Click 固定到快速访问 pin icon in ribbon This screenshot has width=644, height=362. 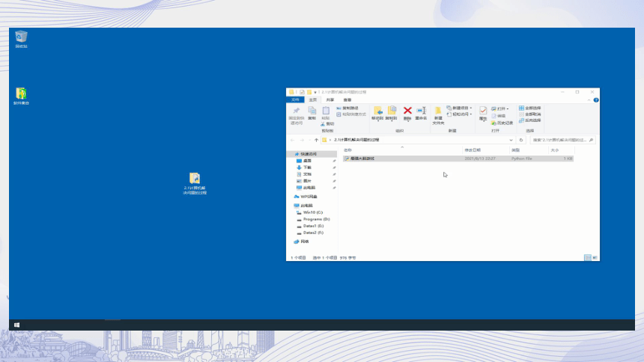click(296, 111)
